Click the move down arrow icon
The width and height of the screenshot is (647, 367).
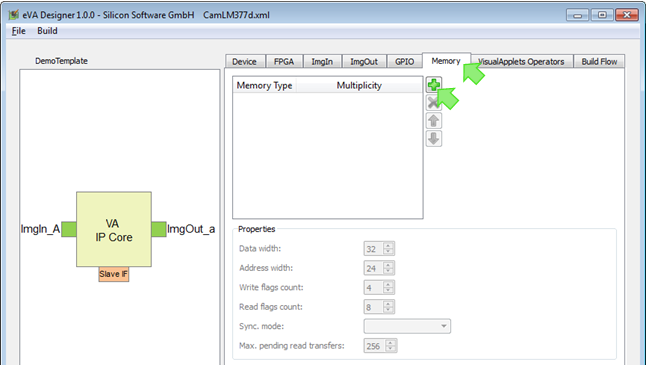pos(434,139)
